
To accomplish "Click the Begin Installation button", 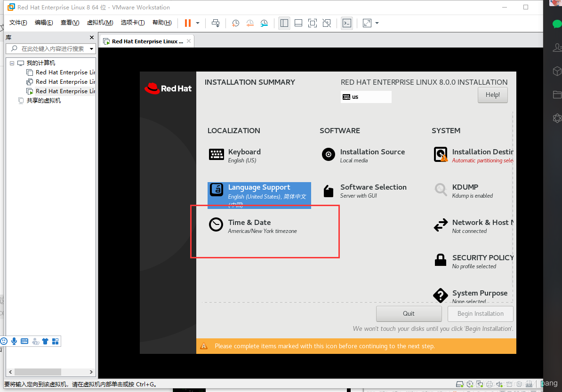I will point(480,314).
